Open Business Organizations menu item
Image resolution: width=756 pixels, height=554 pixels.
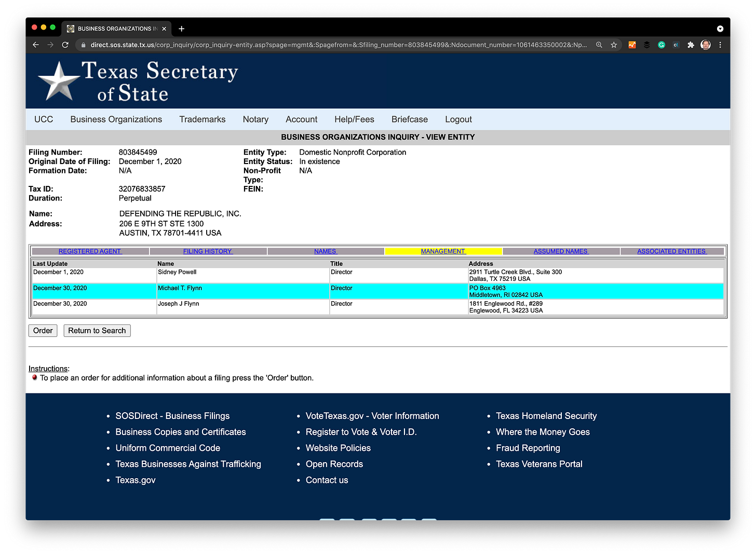pyautogui.click(x=116, y=119)
